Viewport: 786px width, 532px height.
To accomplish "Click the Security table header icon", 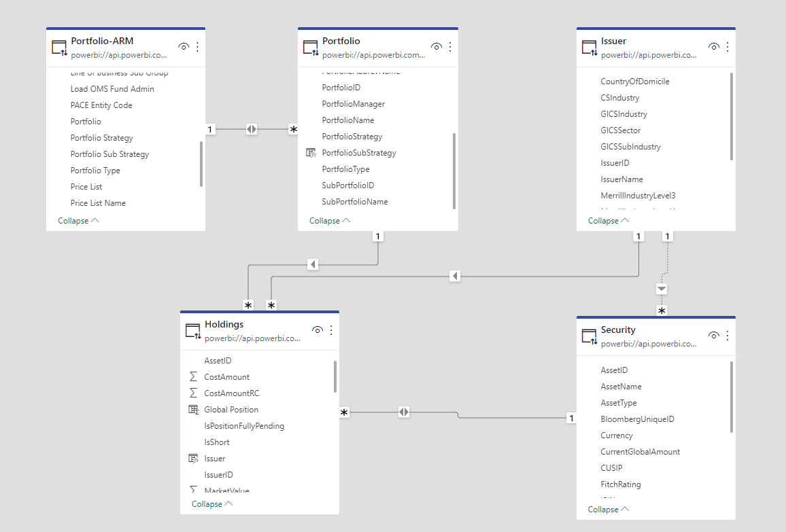I will click(x=589, y=336).
